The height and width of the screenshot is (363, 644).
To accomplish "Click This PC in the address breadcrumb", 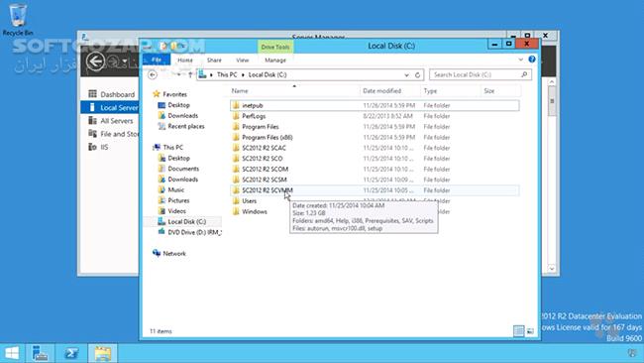I will click(227, 74).
